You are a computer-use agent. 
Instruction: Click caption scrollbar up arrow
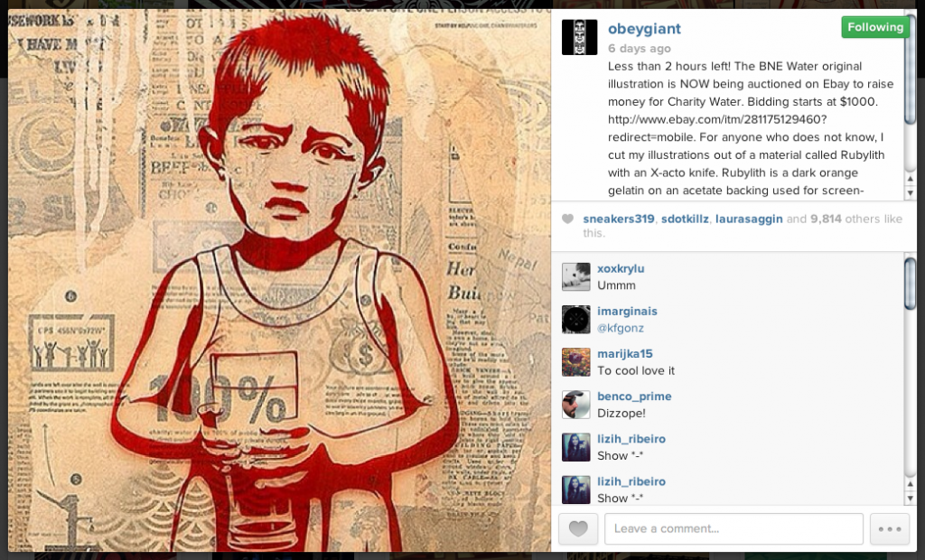(911, 180)
